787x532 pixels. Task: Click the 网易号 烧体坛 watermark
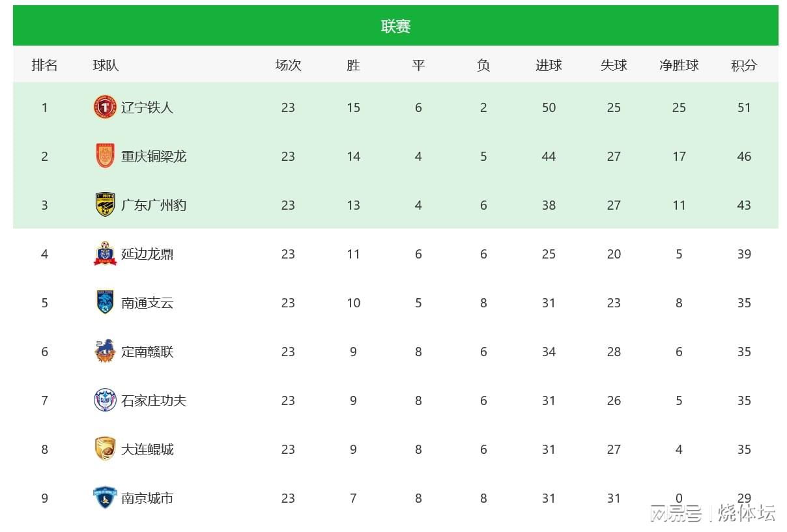coord(713,513)
